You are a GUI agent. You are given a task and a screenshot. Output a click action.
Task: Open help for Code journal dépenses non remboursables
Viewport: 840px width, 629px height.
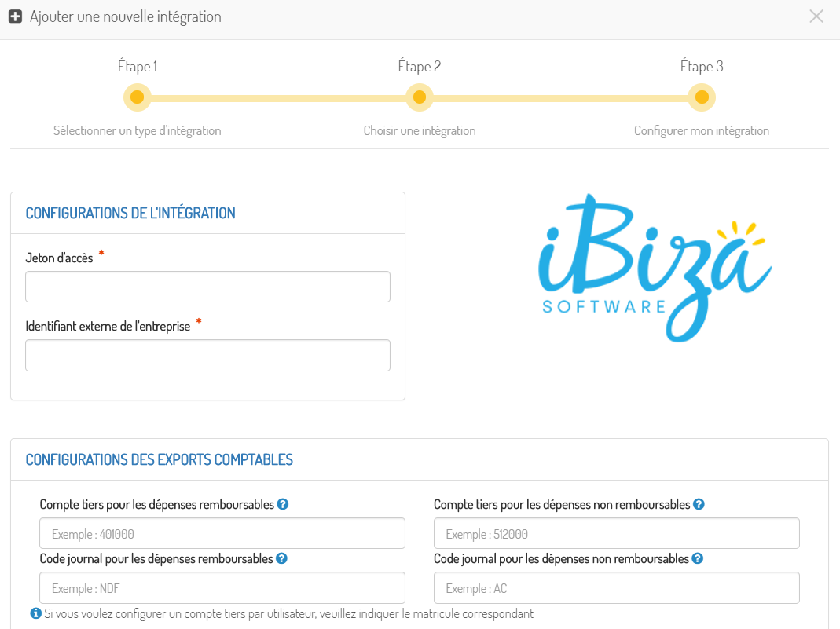click(x=698, y=558)
